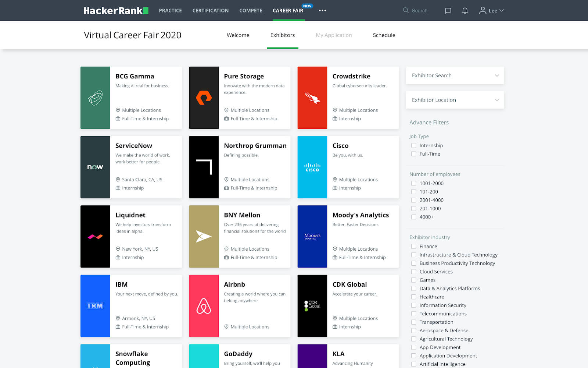Click Cisco briefcase job icon
588x368 pixels.
pyautogui.click(x=335, y=188)
